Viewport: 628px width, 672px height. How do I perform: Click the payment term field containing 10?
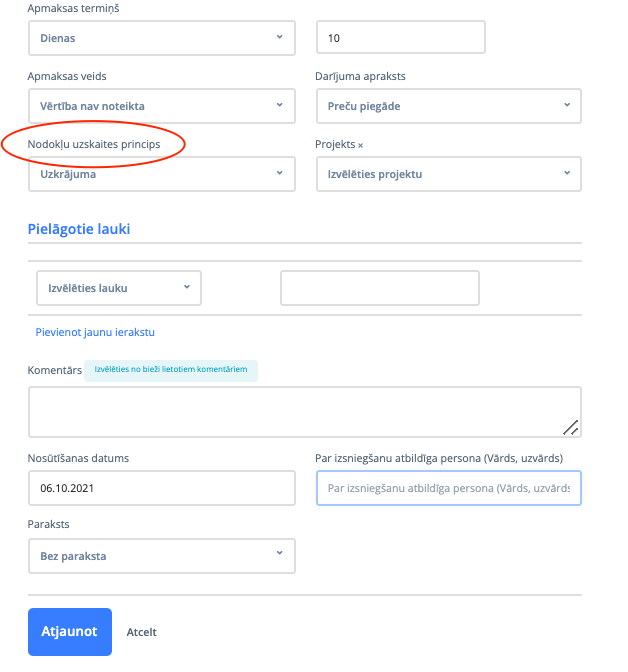(x=400, y=38)
